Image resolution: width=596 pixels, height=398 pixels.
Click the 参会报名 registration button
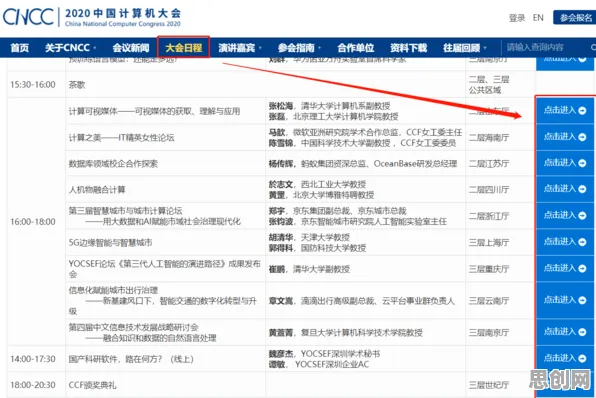(575, 18)
